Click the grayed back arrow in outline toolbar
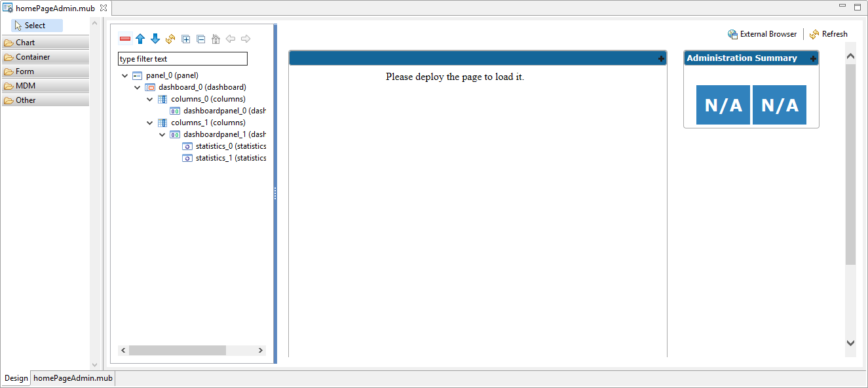 click(231, 39)
